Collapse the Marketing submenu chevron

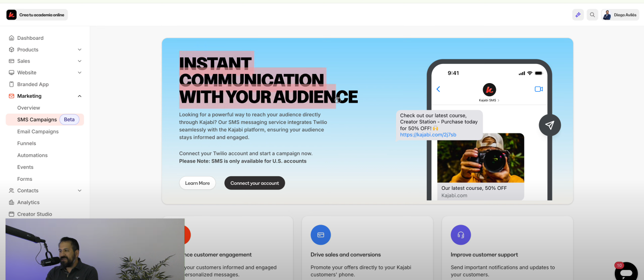click(80, 96)
